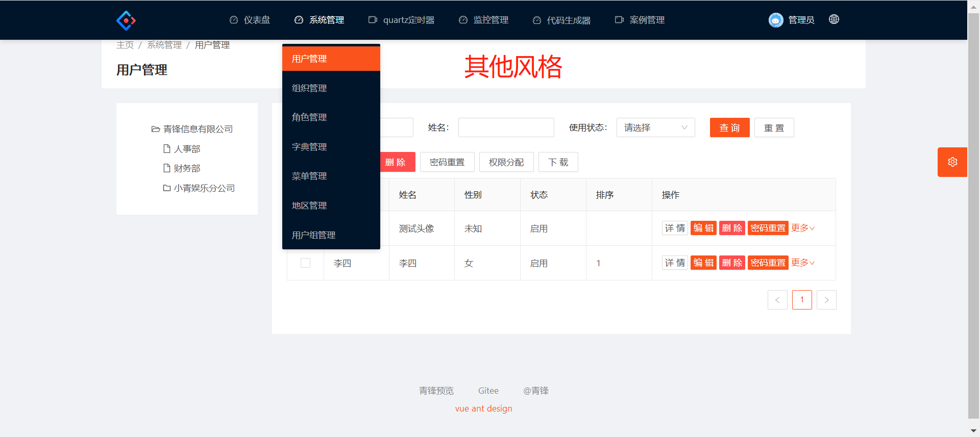Select 角色管理 in the dropdown menu

point(331,117)
